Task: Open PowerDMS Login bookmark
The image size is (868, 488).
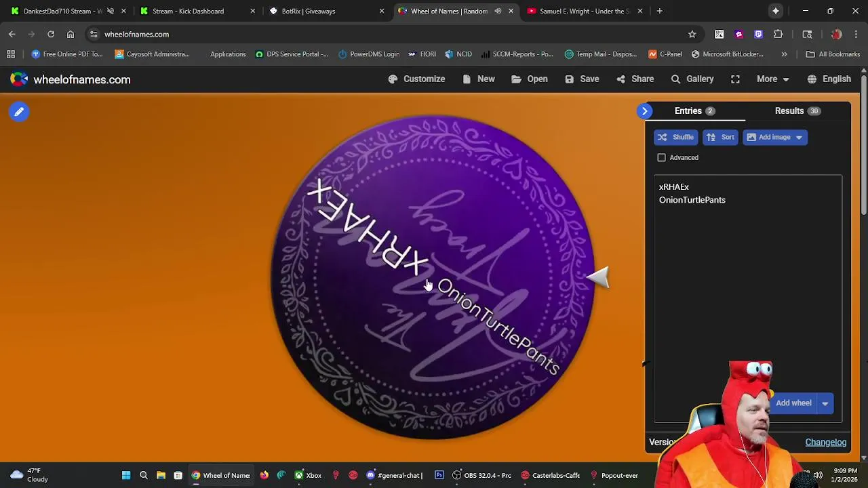Action: pyautogui.click(x=368, y=54)
